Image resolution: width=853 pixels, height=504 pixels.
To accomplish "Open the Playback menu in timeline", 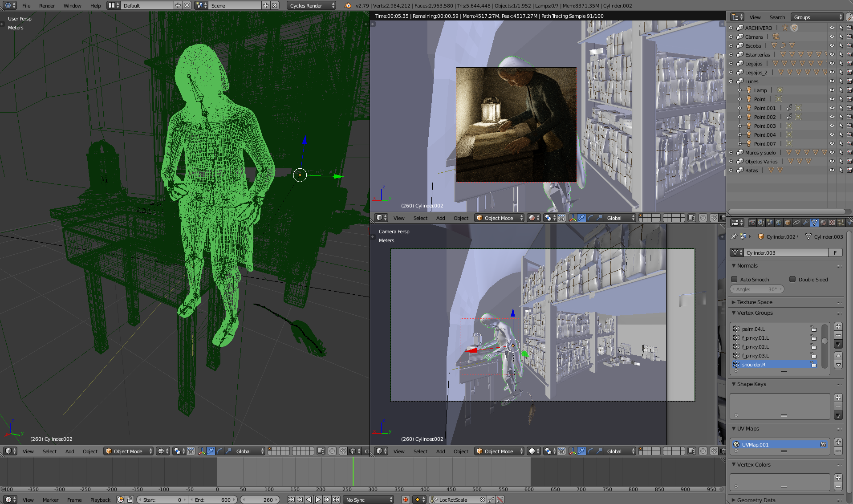I will (x=100, y=500).
